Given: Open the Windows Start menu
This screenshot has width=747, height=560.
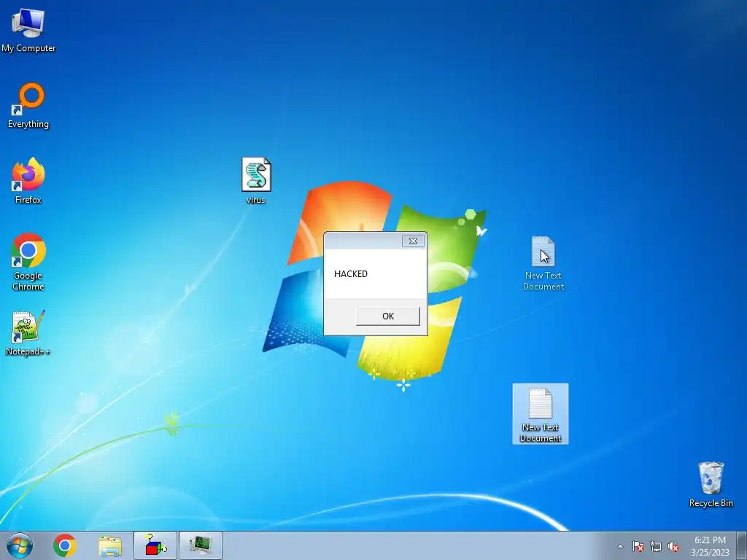Looking at the screenshot, I should (x=20, y=545).
